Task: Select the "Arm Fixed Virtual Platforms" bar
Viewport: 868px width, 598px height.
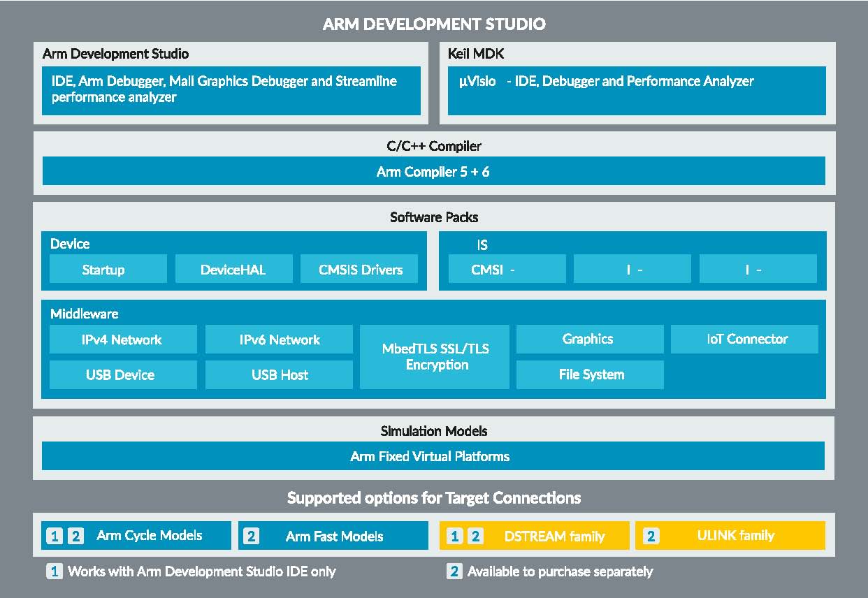Action: 433,456
